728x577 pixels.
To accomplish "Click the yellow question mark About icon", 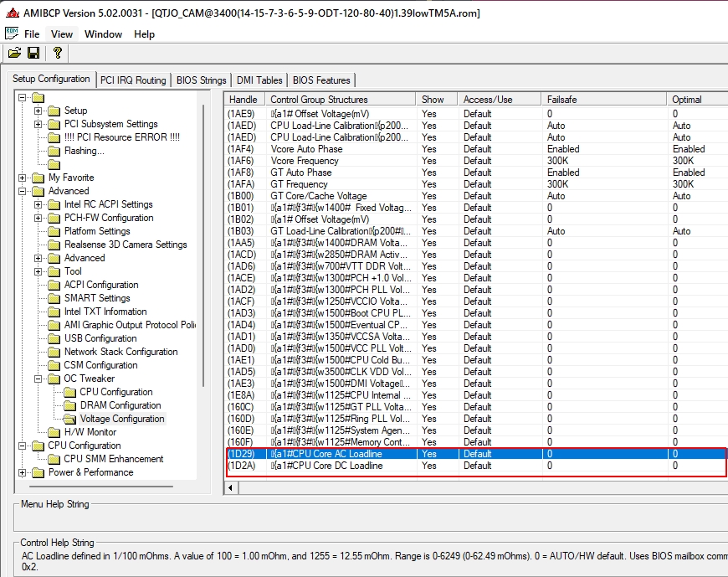I will pyautogui.click(x=58, y=53).
